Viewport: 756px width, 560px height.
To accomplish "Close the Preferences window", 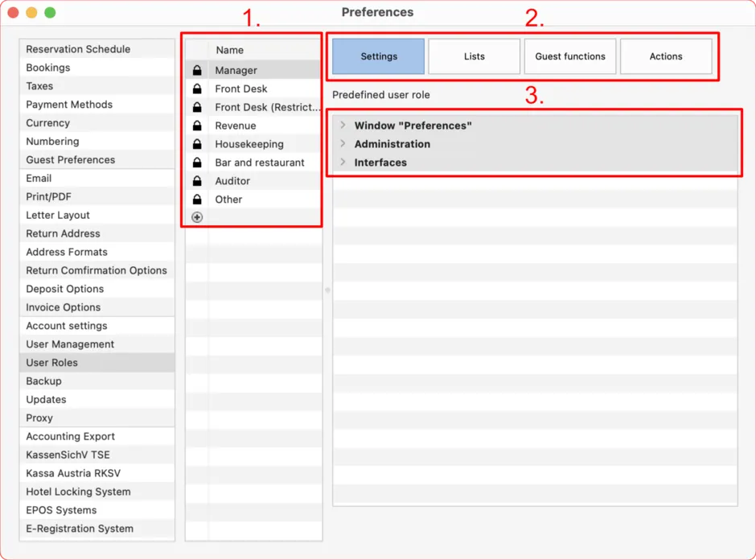I will point(13,13).
